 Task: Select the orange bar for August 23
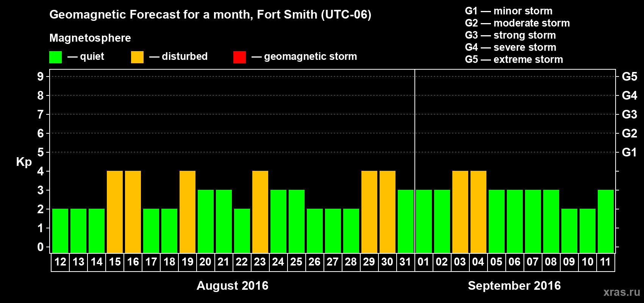[260, 212]
